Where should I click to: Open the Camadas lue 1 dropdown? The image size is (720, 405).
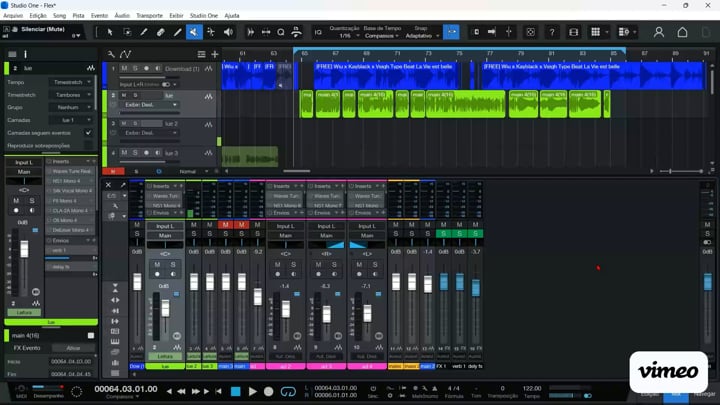72,120
